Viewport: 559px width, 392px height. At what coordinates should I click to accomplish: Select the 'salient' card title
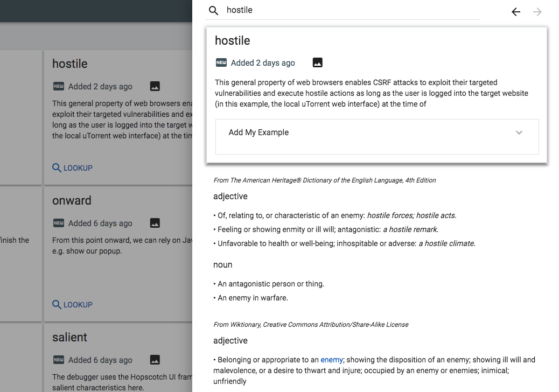(x=69, y=337)
